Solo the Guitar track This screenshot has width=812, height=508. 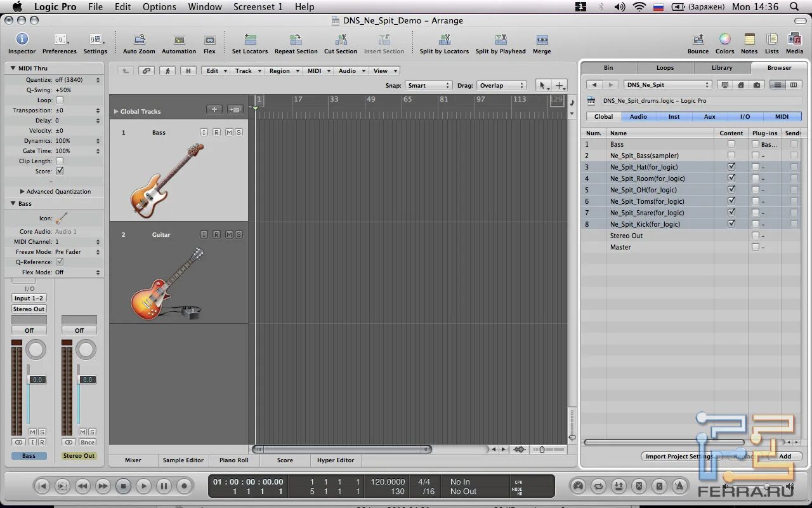point(239,234)
